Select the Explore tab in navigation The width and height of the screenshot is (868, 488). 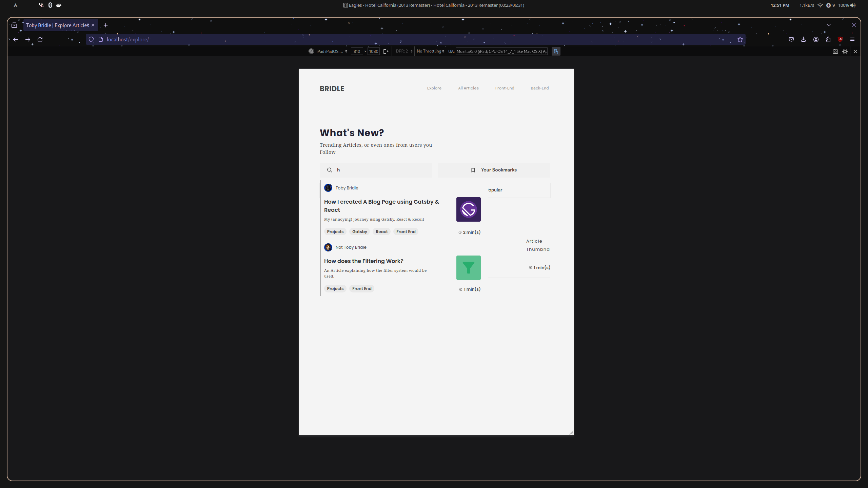click(x=434, y=88)
